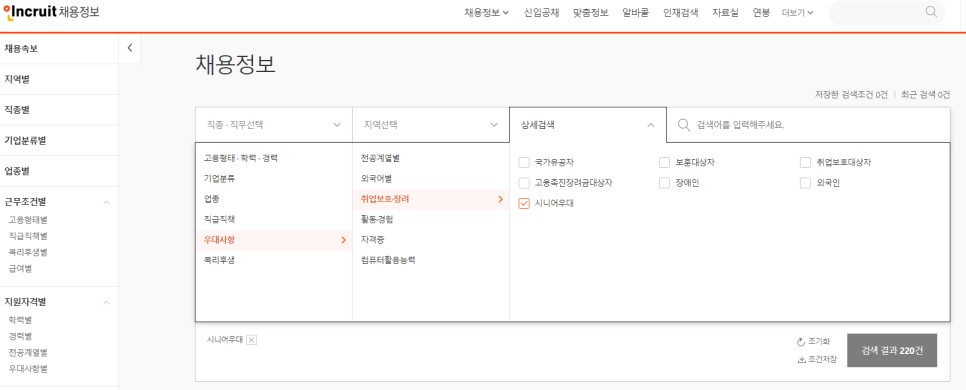
Task: Collapse the 상세검색 dropdown
Action: pyautogui.click(x=588, y=125)
